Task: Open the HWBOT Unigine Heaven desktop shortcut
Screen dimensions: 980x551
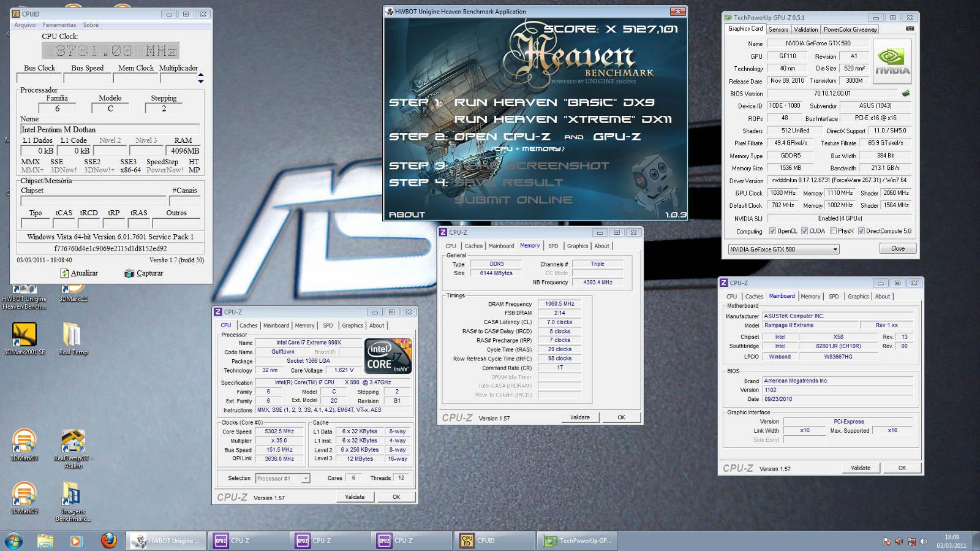Action: click(24, 296)
